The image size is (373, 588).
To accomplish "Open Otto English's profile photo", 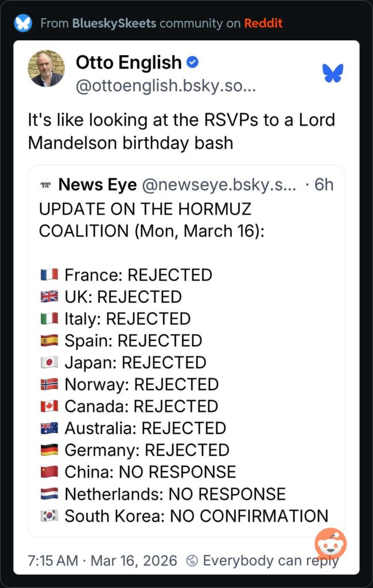I will tap(46, 68).
